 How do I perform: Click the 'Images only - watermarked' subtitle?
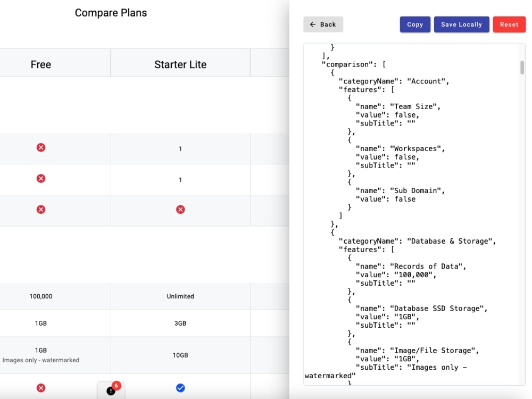[x=41, y=360]
